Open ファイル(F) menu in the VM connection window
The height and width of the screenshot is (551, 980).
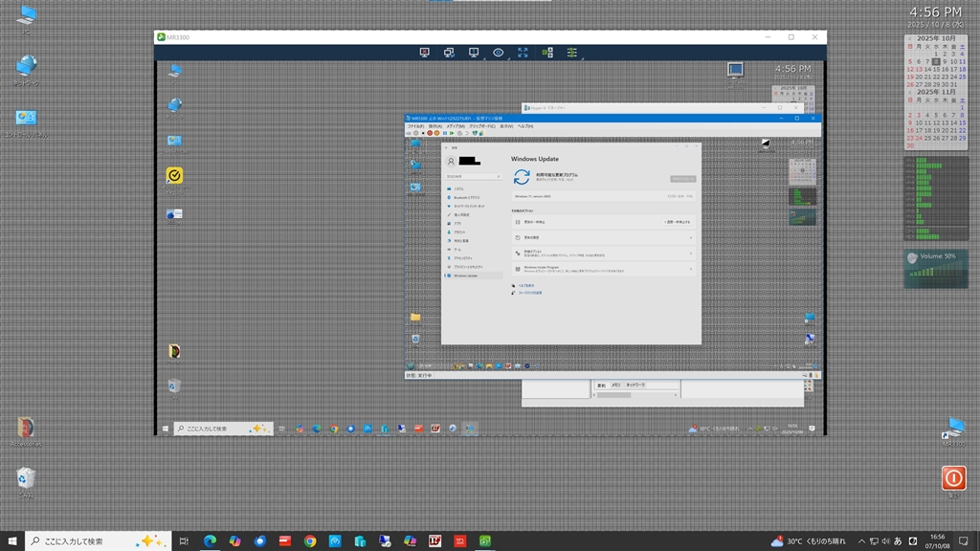415,126
